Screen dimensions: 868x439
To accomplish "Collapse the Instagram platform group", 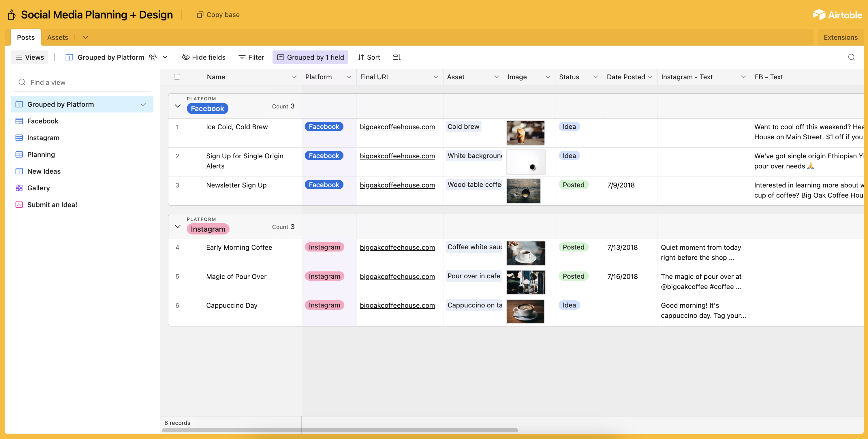I will tap(178, 227).
